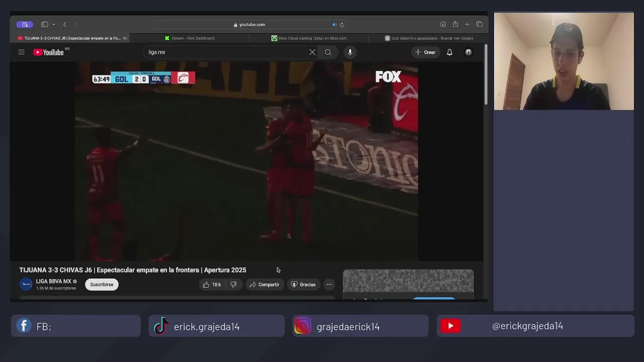
Task: Like the video (10 k)
Action: tap(212, 285)
